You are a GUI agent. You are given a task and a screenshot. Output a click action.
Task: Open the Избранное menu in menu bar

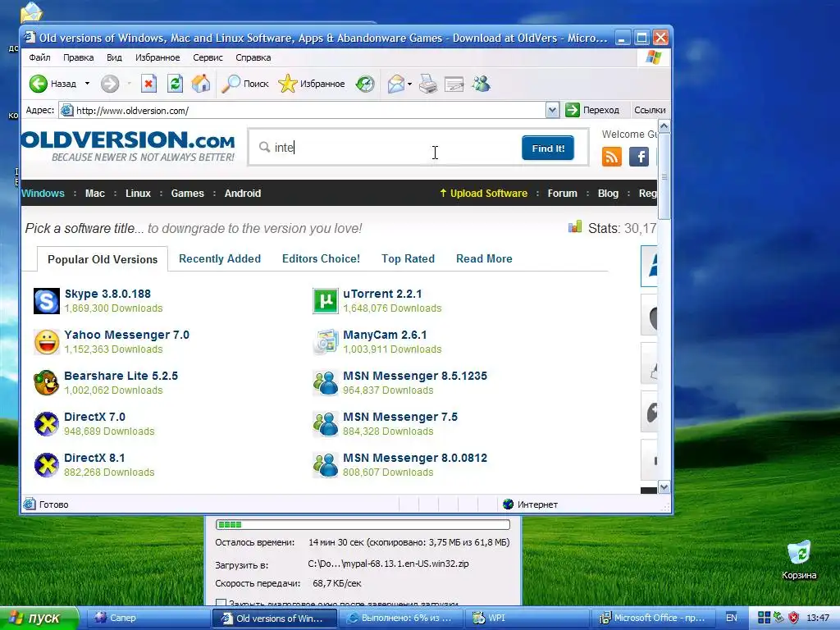coord(157,57)
